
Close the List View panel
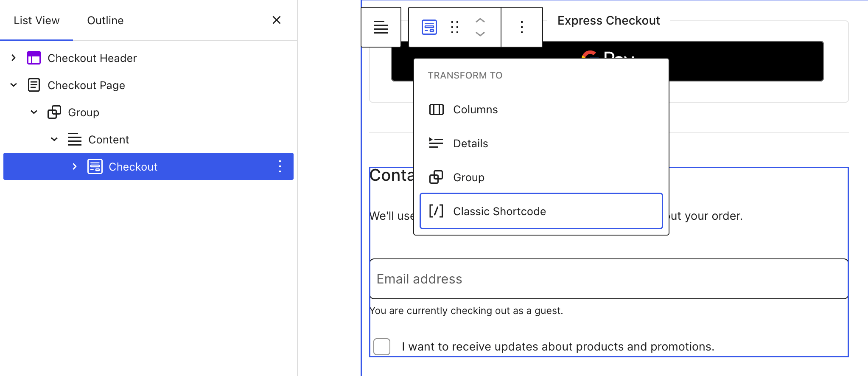[x=277, y=20]
